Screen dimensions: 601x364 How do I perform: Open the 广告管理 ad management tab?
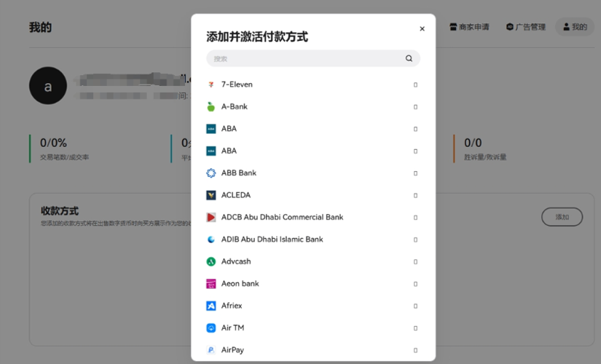coord(526,27)
